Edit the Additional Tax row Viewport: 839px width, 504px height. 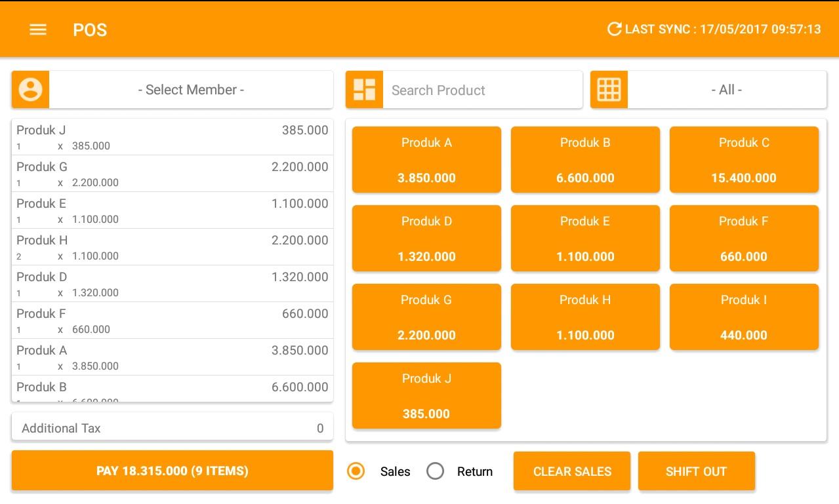pos(172,428)
